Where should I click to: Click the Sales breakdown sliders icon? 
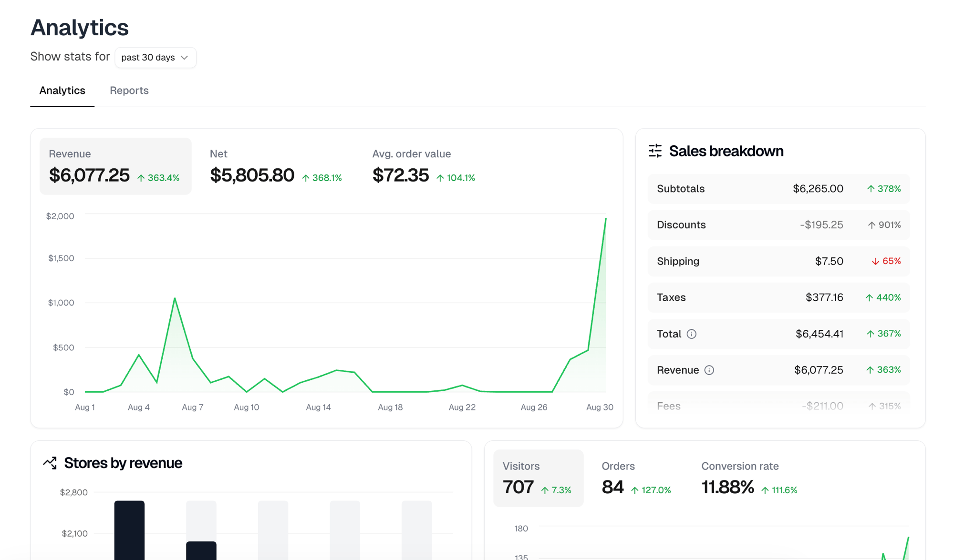[x=655, y=151]
